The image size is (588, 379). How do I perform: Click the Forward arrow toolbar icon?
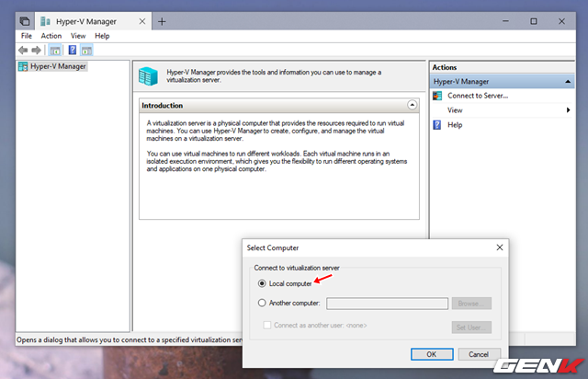(x=37, y=50)
